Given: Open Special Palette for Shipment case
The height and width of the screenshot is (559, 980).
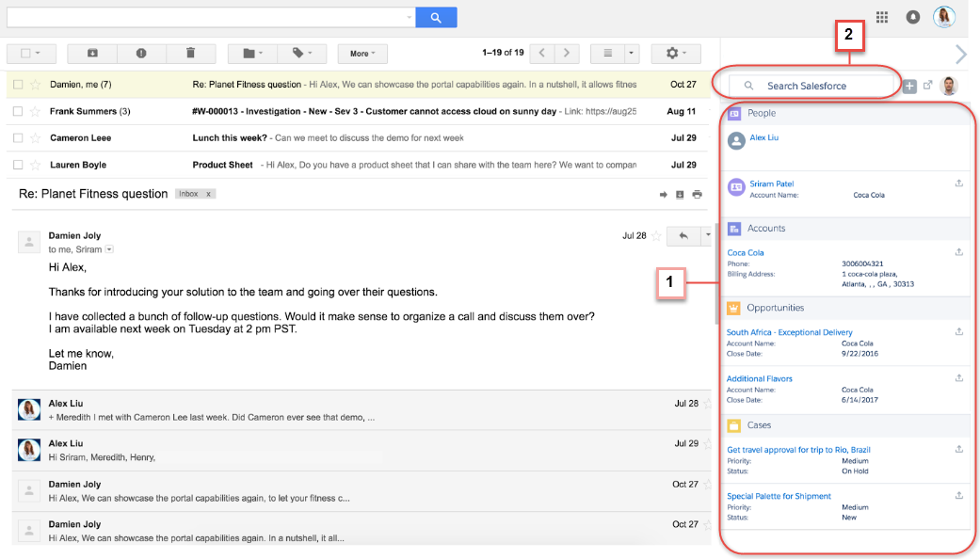Looking at the screenshot, I should point(779,496).
